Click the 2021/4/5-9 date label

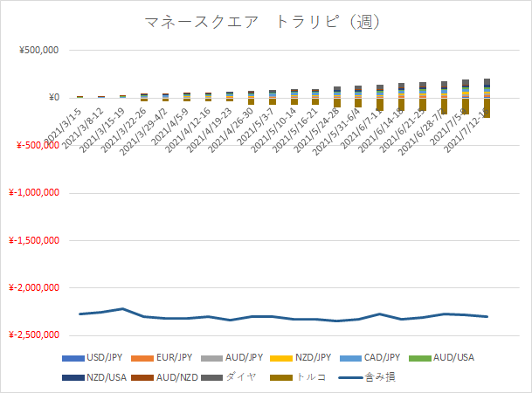coord(170,127)
